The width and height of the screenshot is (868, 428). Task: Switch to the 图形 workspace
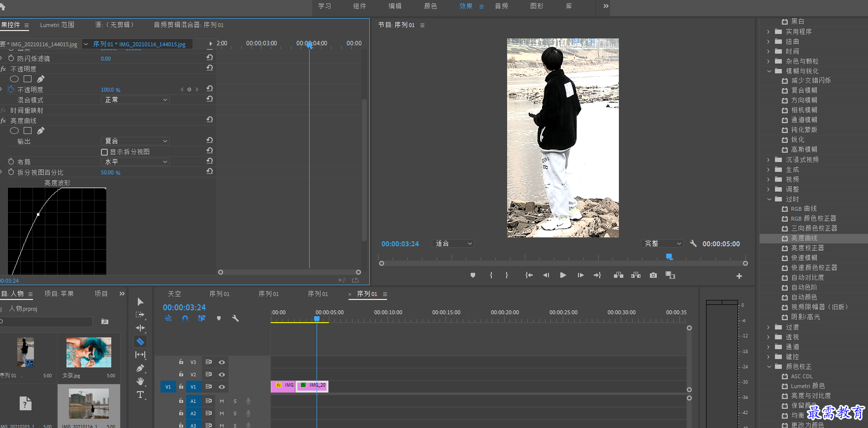pos(537,6)
